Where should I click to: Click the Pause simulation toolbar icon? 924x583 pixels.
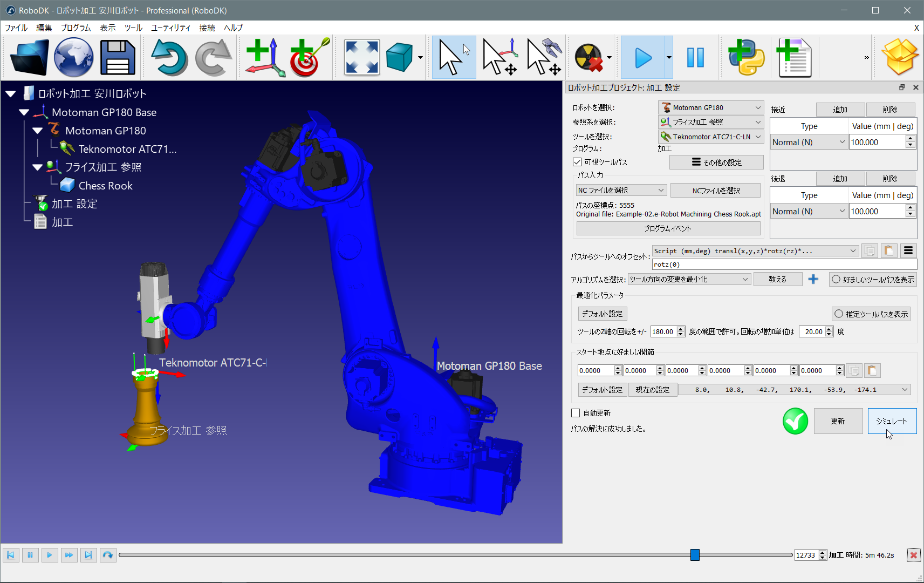pyautogui.click(x=695, y=57)
